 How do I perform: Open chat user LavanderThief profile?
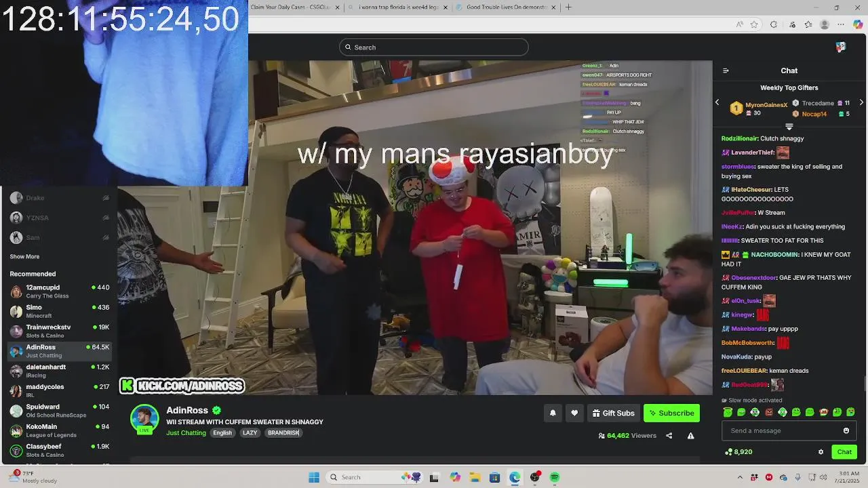coord(753,152)
